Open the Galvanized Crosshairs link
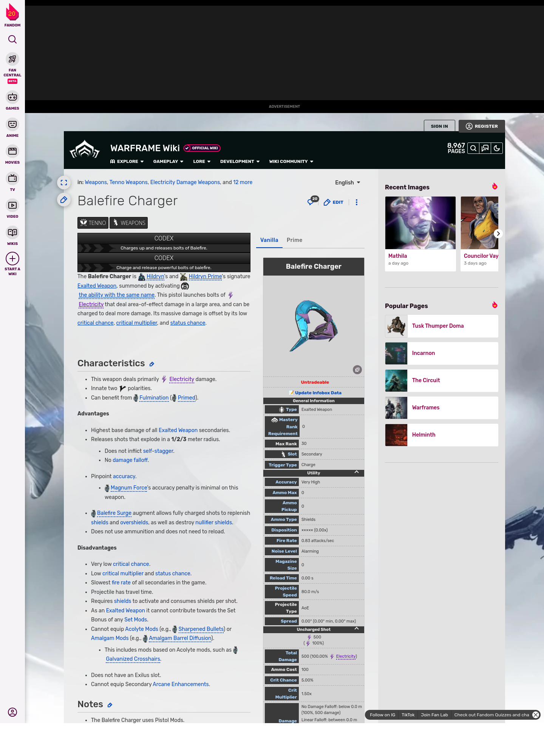This screenshot has height=756, width=544. click(x=133, y=659)
